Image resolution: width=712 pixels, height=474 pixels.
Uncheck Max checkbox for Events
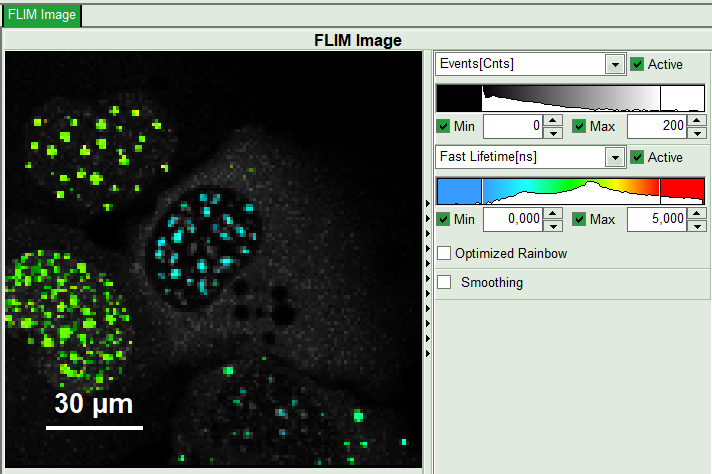[579, 126]
